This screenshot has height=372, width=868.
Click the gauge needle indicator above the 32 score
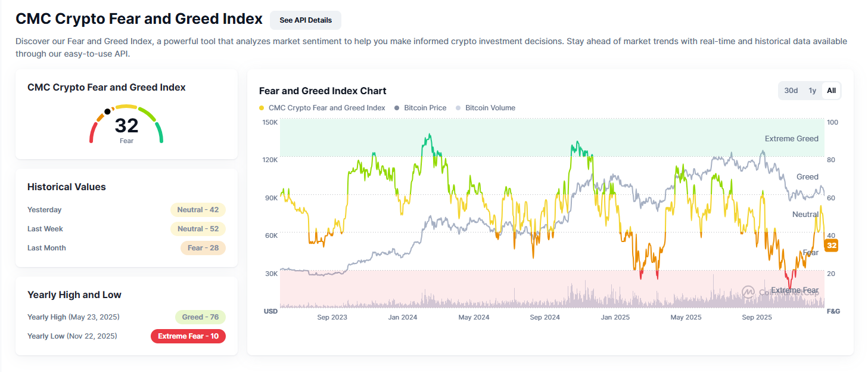[x=108, y=110]
